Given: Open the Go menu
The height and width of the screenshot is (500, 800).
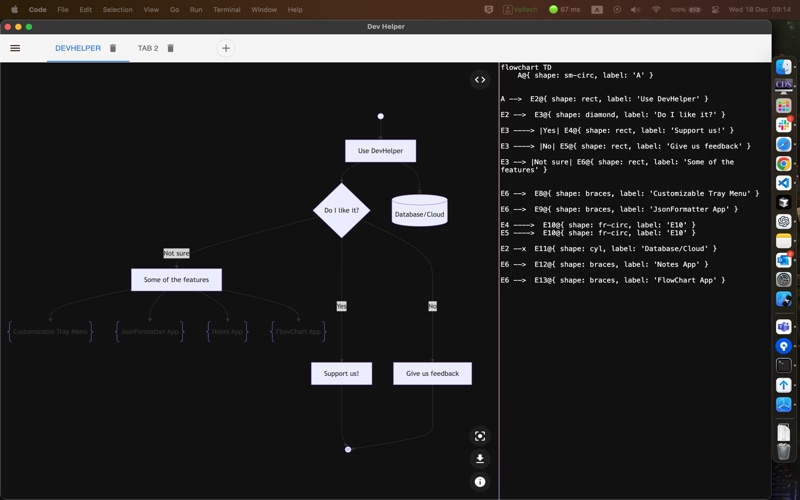Looking at the screenshot, I should tap(174, 9).
